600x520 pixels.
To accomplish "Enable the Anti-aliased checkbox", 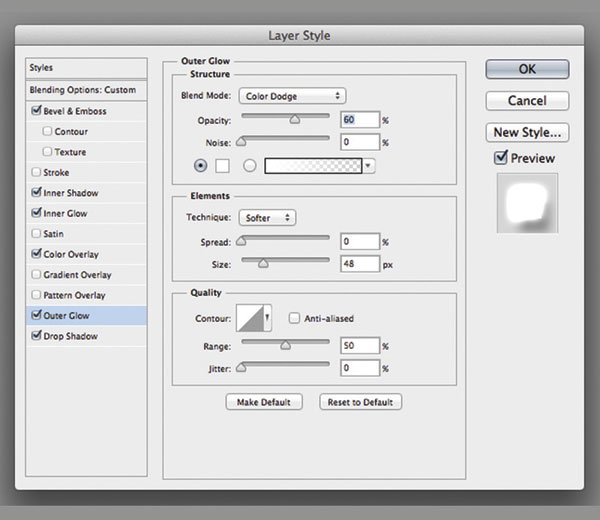I will pyautogui.click(x=295, y=319).
